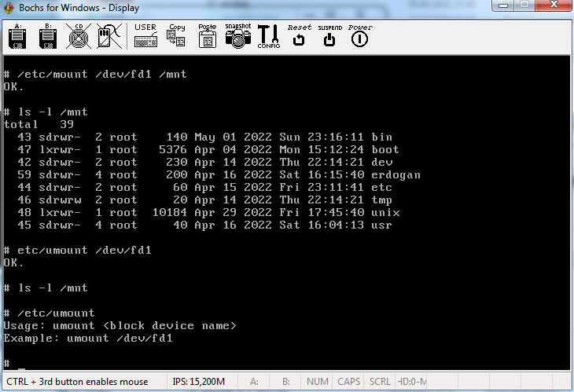Screen dimensions: 574x392
Task: Toggle the CD-ROM drive icon
Action: pyautogui.click(x=78, y=36)
